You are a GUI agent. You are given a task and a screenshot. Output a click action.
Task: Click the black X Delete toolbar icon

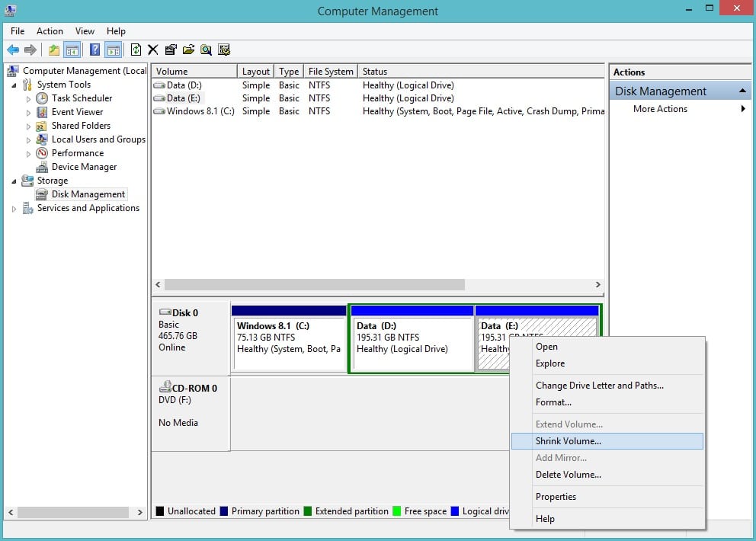tap(153, 50)
